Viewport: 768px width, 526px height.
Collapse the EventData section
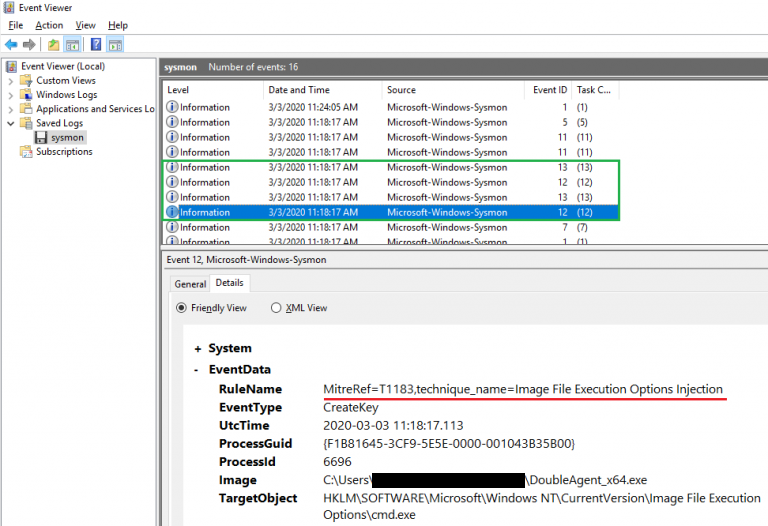(198, 369)
